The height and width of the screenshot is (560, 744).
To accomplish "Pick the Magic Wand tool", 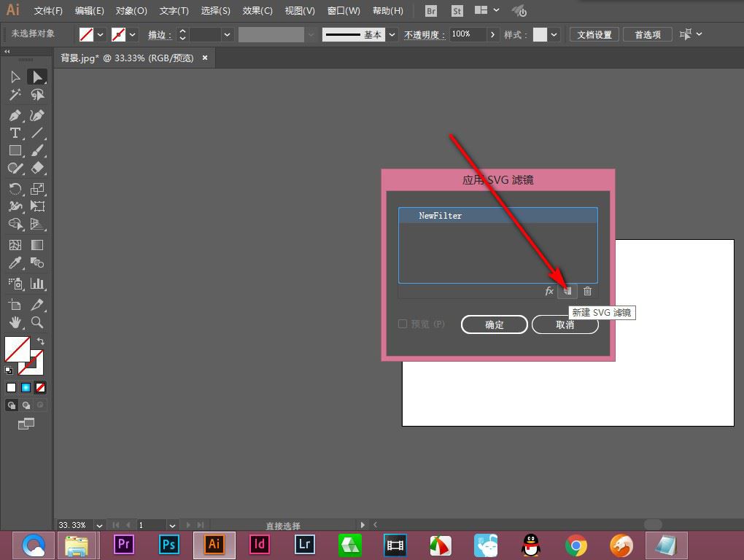I will pyautogui.click(x=15, y=95).
